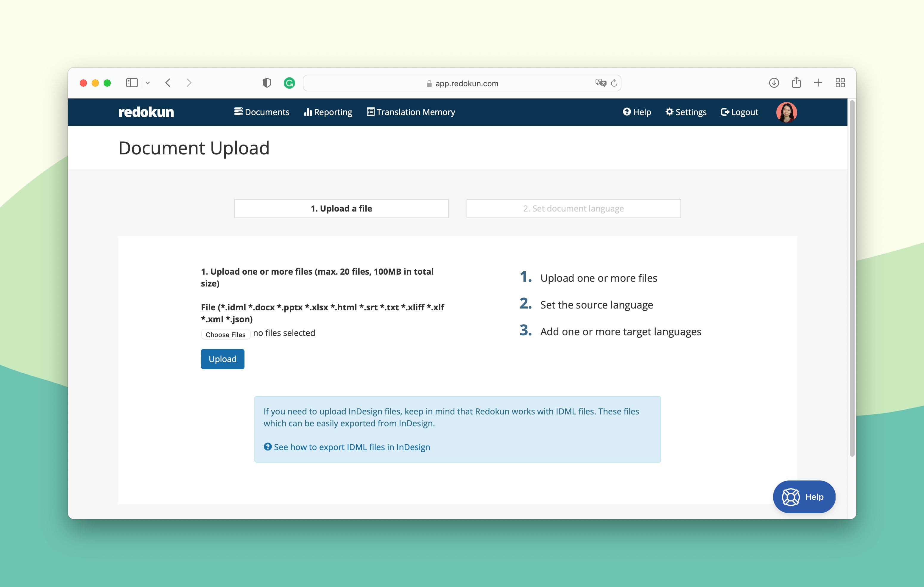
Task: Click the browser shield privacy icon
Action: [266, 83]
